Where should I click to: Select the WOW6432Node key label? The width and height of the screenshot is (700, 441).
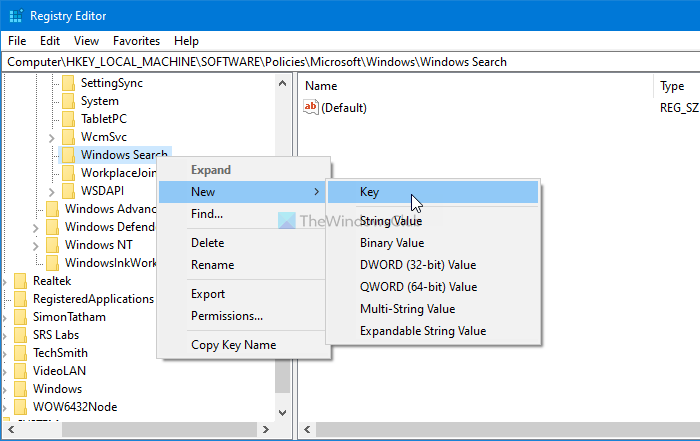[75, 407]
